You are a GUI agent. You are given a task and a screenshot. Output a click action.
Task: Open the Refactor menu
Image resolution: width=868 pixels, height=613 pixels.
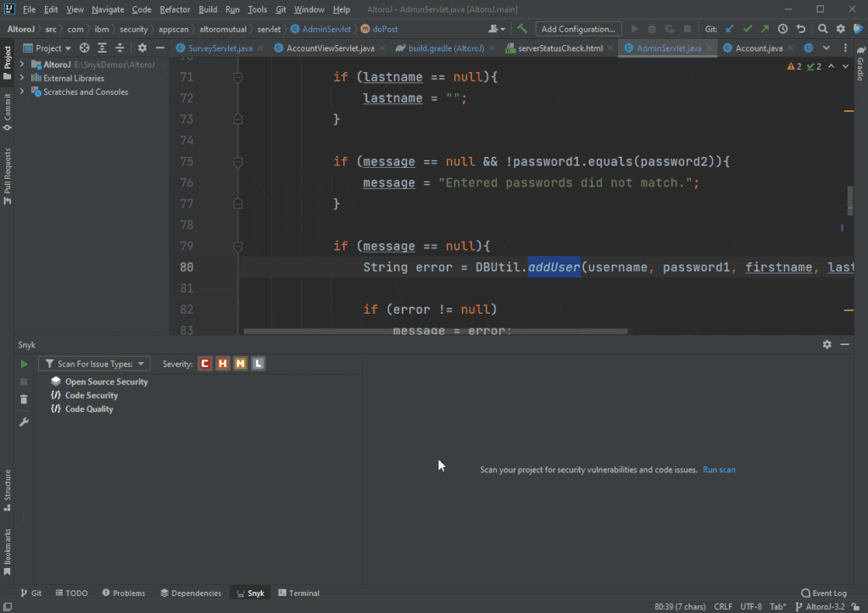click(x=175, y=9)
